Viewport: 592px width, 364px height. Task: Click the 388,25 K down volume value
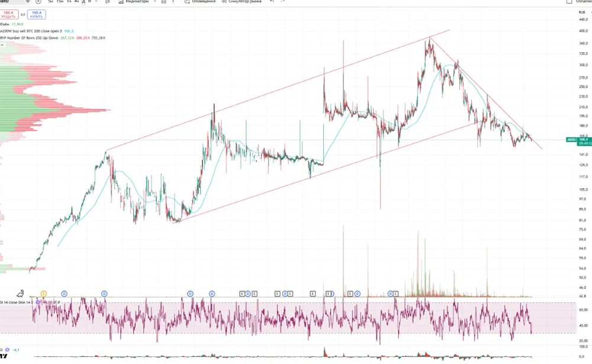tap(83, 38)
